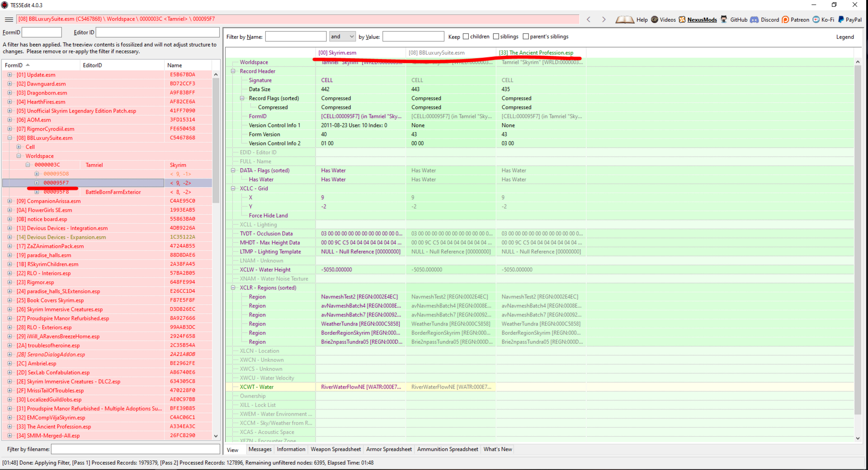
Task: Select The Ancient Profession.esp column header
Action: 541,53
